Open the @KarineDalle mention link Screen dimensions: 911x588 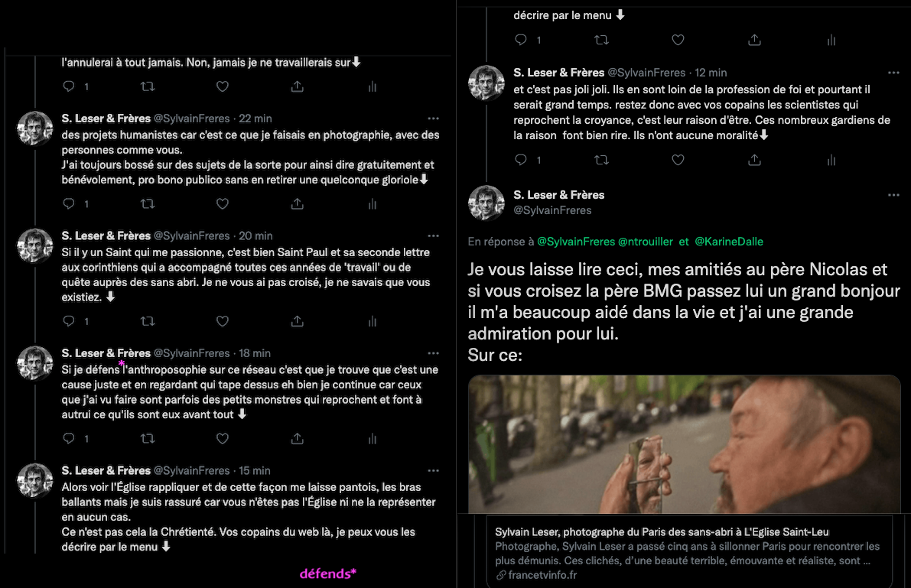729,242
